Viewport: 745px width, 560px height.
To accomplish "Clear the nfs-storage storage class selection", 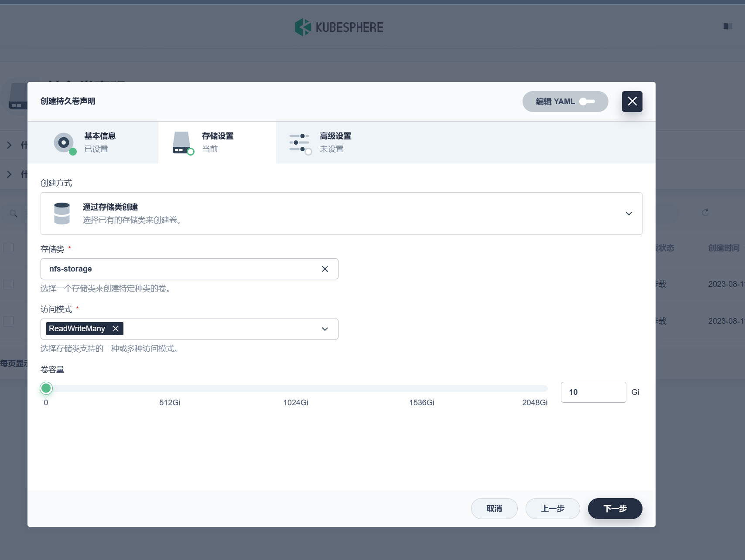I will click(325, 269).
